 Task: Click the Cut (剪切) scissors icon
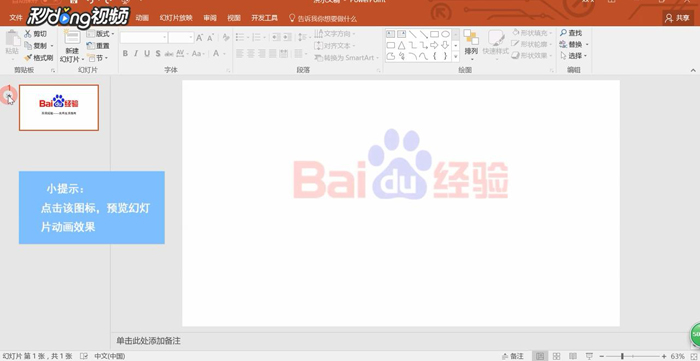pyautogui.click(x=28, y=34)
